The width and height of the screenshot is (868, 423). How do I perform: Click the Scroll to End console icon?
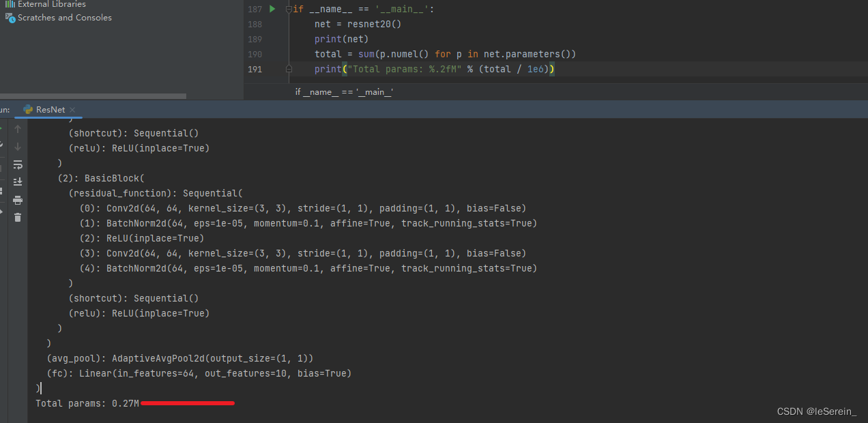point(18,181)
